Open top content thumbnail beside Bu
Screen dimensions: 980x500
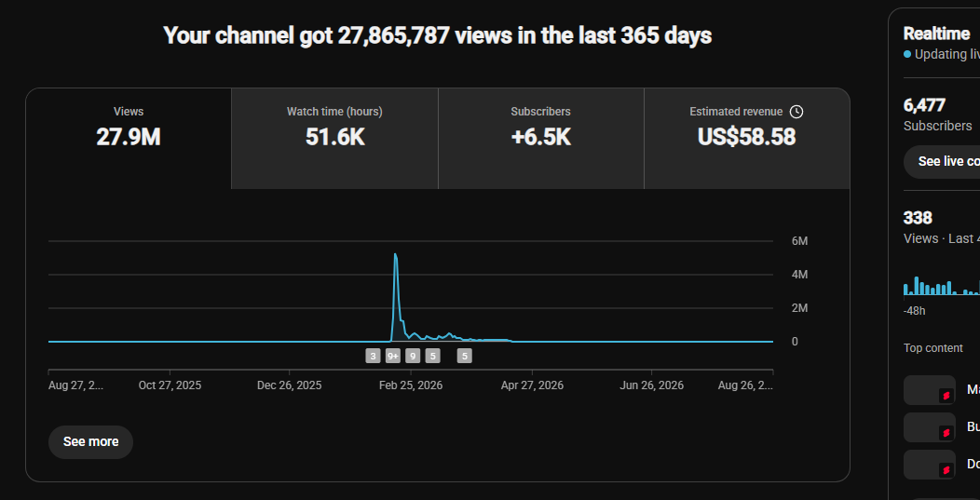930,427
